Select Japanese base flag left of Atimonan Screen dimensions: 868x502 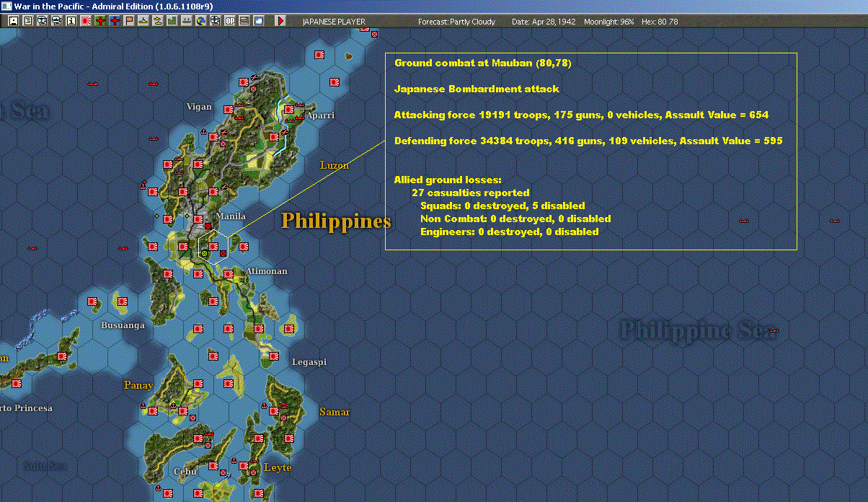pyautogui.click(x=229, y=274)
